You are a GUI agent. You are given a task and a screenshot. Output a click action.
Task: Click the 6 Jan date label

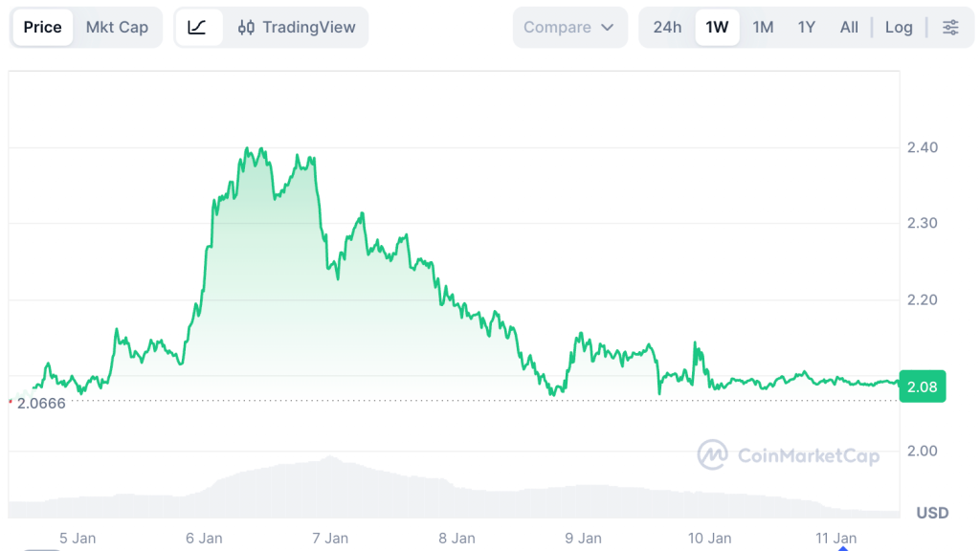204,539
